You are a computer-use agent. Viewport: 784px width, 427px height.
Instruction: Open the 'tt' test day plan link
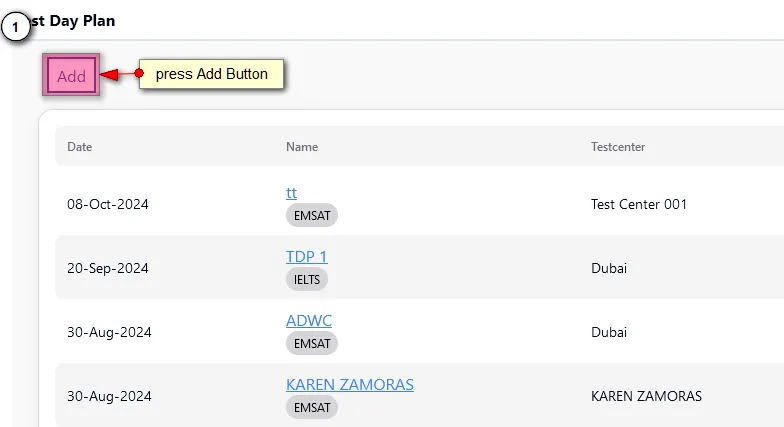point(291,193)
